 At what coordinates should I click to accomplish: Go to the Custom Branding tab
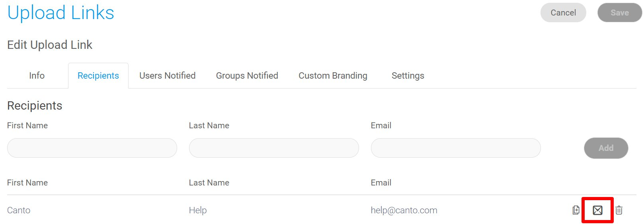click(x=333, y=75)
